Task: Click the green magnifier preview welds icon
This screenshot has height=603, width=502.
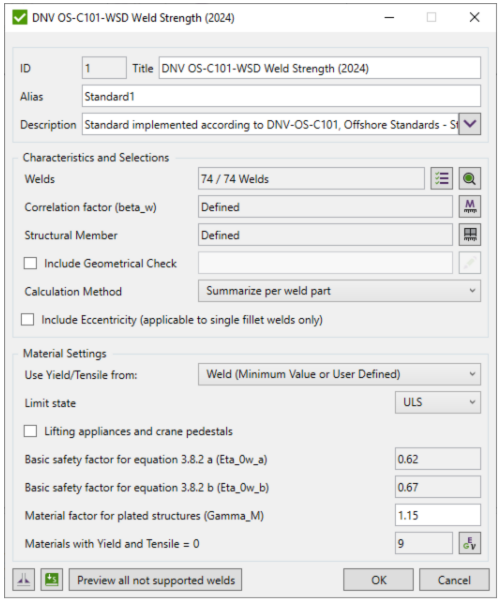Action: point(469,178)
